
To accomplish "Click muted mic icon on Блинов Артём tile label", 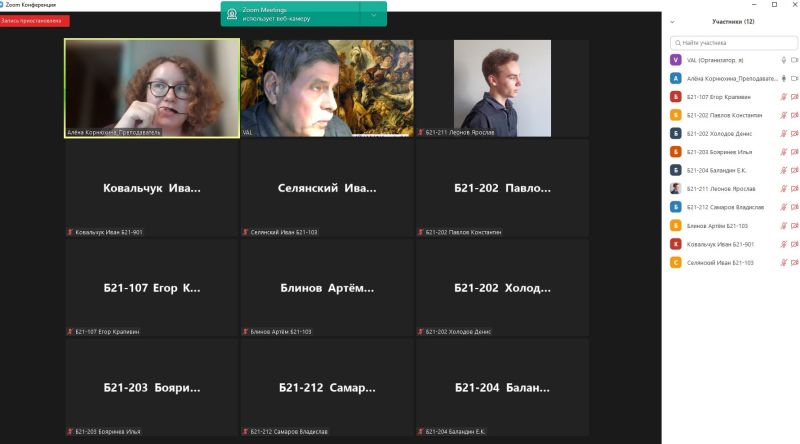I will (x=245, y=332).
